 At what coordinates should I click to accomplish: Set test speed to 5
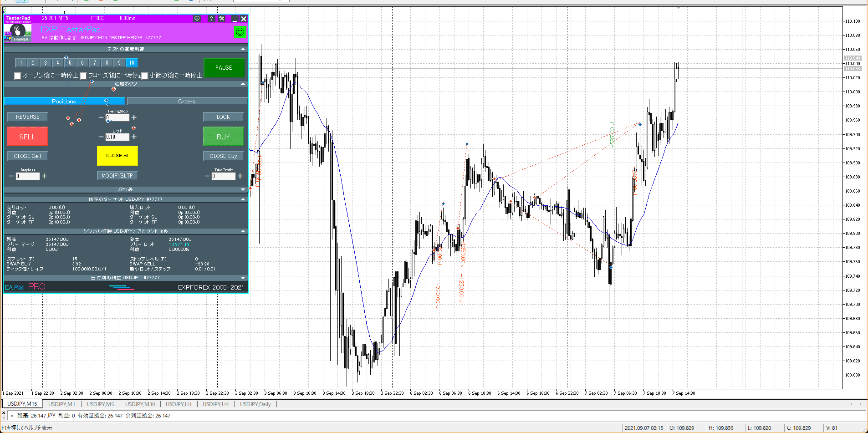[x=70, y=63]
